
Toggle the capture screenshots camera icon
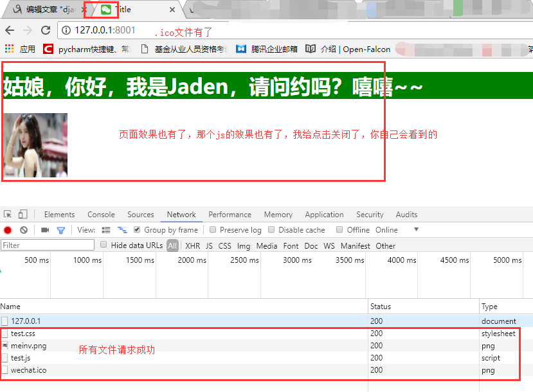point(45,230)
